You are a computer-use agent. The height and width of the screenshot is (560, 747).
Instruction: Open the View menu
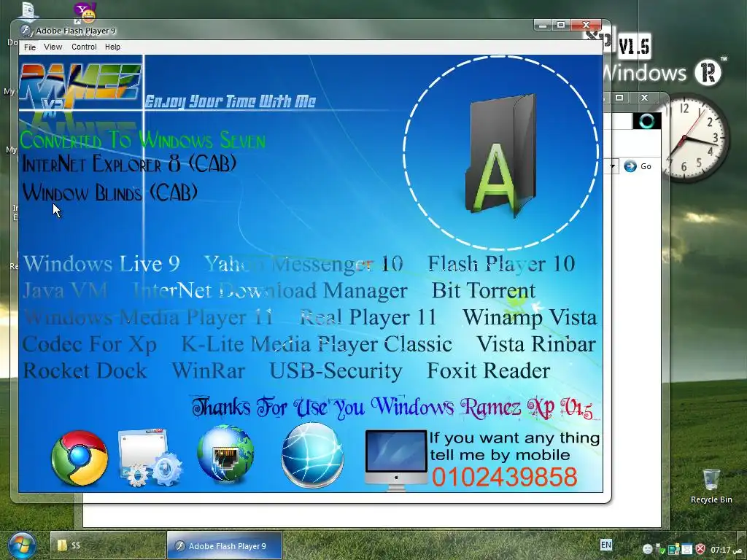coord(53,47)
